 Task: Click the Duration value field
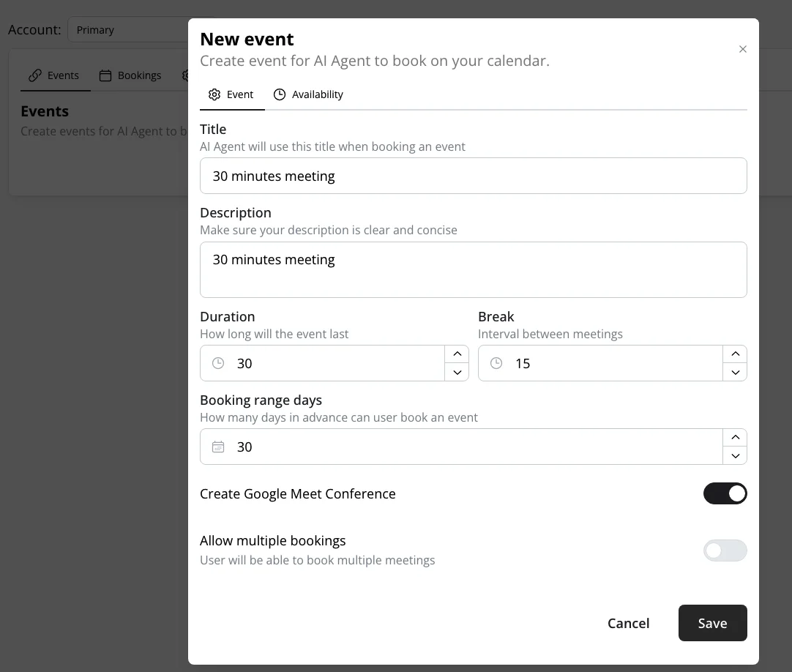(322, 363)
